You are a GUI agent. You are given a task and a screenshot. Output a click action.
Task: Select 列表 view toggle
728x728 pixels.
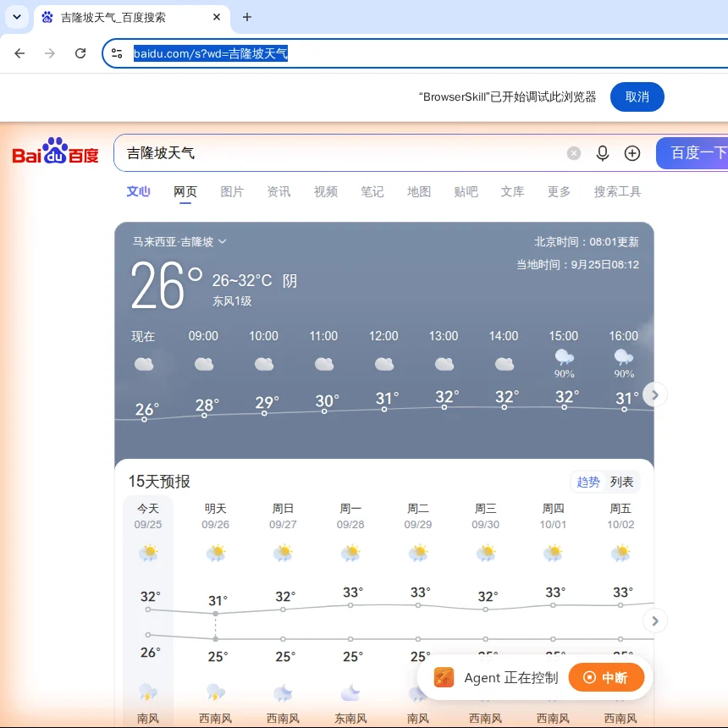tap(621, 482)
